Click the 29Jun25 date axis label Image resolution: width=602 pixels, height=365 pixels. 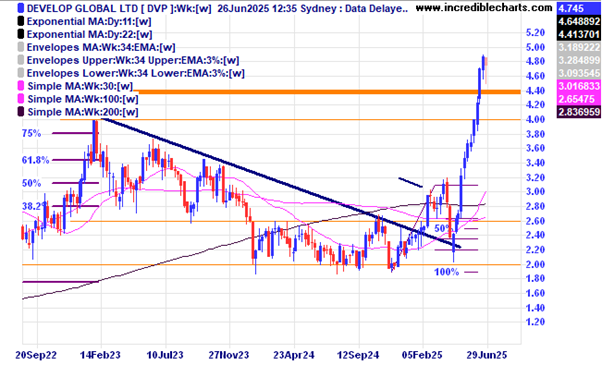pos(487,355)
